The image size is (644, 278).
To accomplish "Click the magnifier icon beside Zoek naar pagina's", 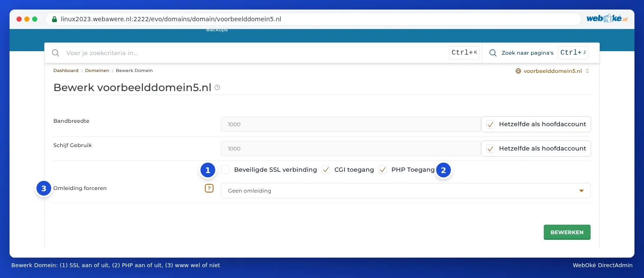I will click(493, 53).
